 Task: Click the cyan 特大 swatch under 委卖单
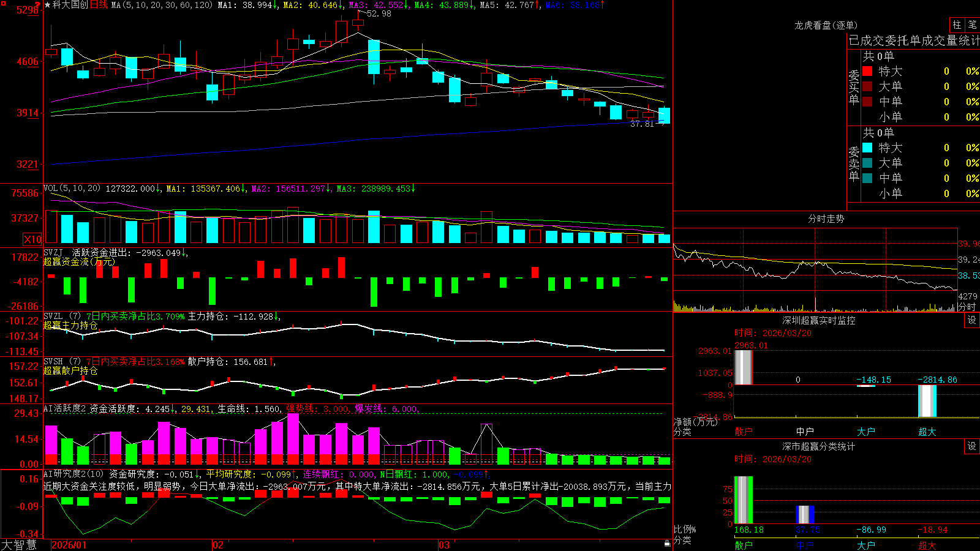click(867, 148)
